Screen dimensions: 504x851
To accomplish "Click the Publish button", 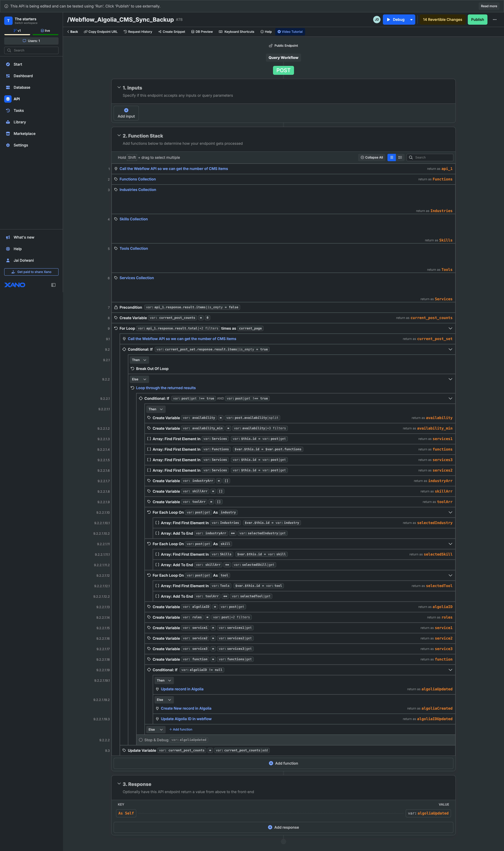I will (x=477, y=20).
